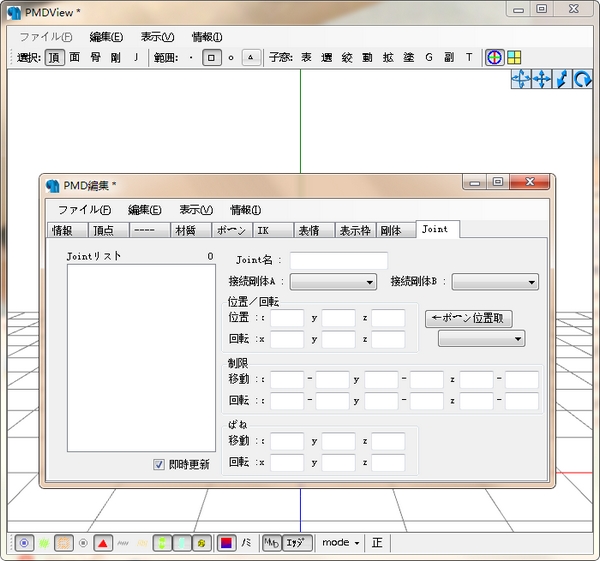600x561 pixels.
Task: Open the 接続剛体A dropdown
Action: pos(332,282)
